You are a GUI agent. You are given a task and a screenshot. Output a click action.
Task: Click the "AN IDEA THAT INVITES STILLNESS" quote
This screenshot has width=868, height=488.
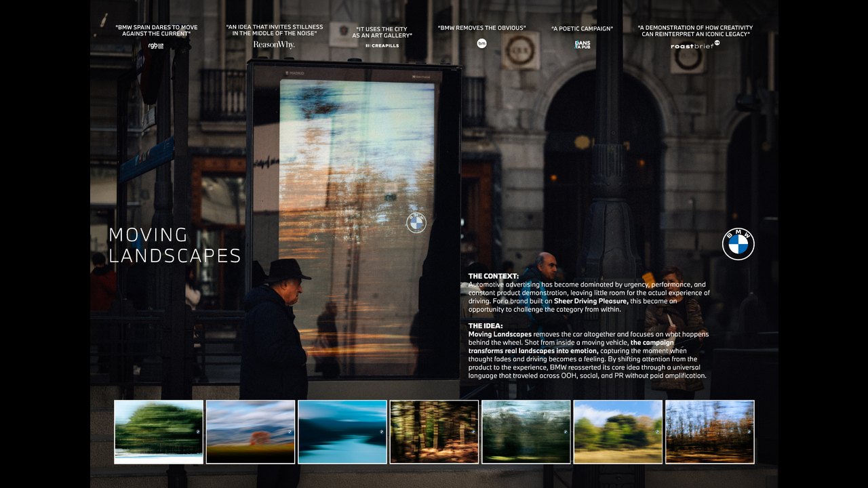coord(275,30)
